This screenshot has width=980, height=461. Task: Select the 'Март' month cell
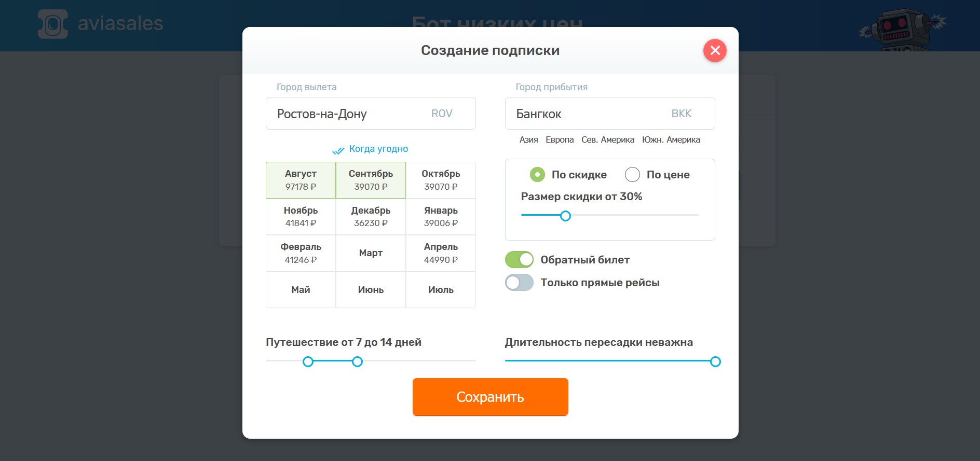coord(371,253)
